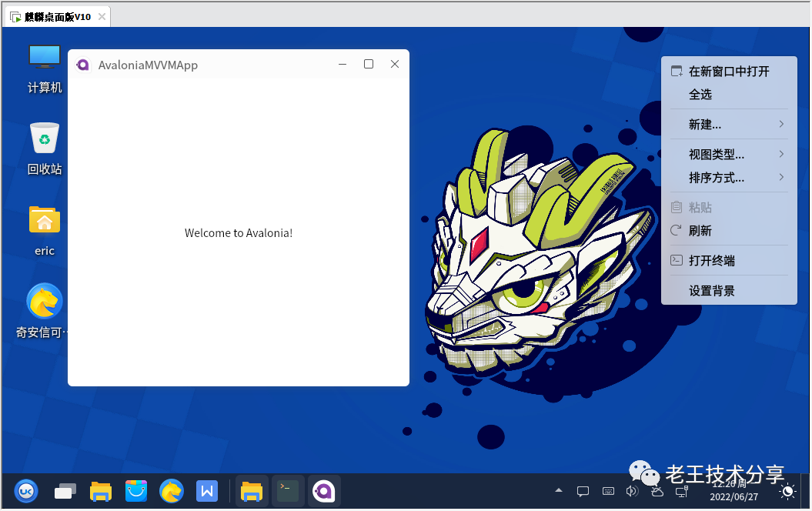Choose 设置背景 in the context menu
The height and width of the screenshot is (511, 812).
point(729,290)
